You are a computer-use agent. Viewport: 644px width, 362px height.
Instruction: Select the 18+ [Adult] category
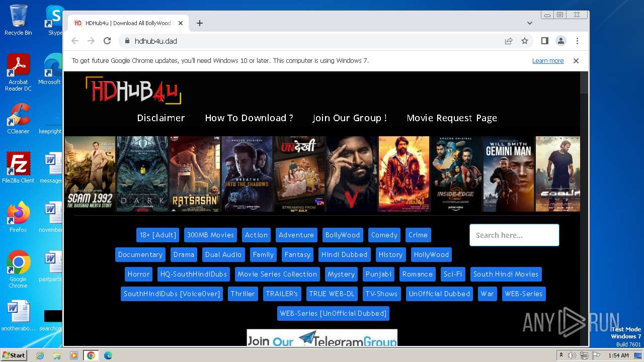pyautogui.click(x=158, y=235)
